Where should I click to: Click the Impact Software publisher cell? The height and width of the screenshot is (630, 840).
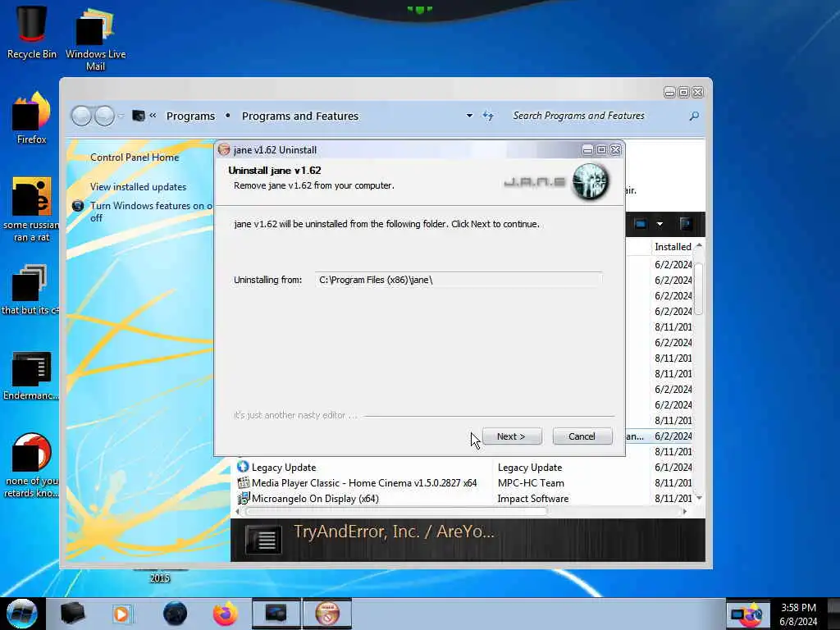click(533, 498)
